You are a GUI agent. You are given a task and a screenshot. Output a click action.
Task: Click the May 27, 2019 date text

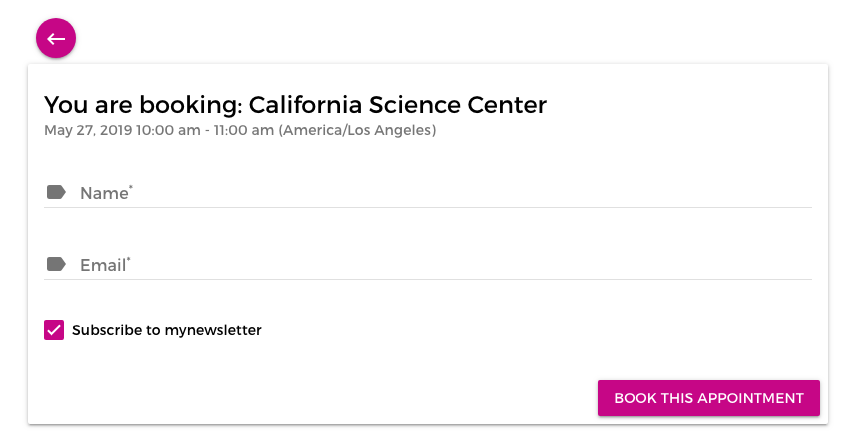[x=88, y=130]
